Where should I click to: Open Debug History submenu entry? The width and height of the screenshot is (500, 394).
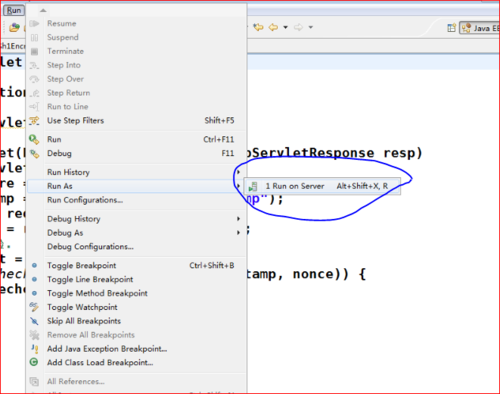coord(137,219)
